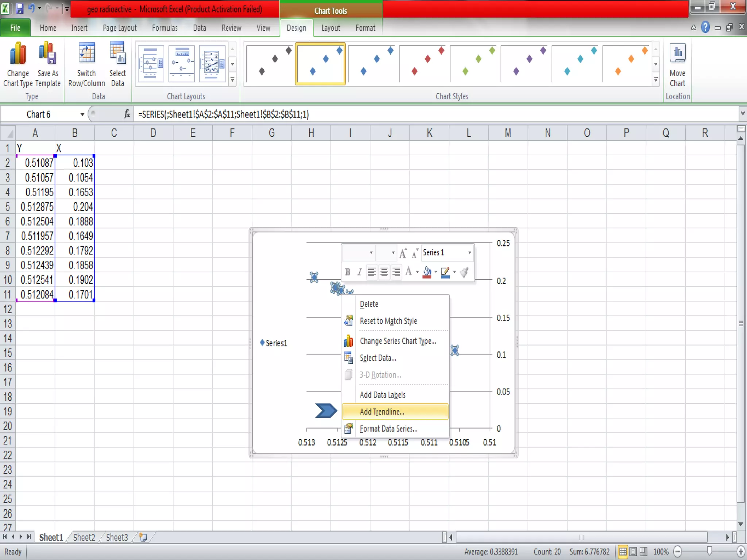Toggle Bold in the mini toolbar
The width and height of the screenshot is (747, 560).
(x=348, y=272)
